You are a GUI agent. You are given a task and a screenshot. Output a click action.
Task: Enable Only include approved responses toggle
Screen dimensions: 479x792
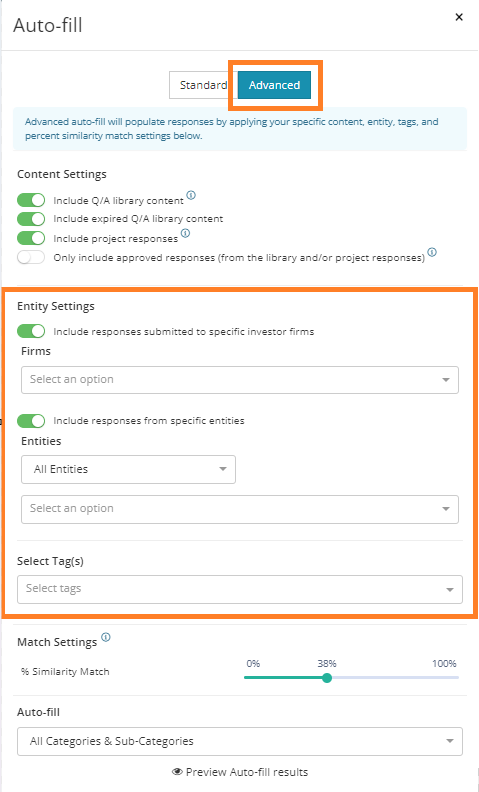point(31,257)
